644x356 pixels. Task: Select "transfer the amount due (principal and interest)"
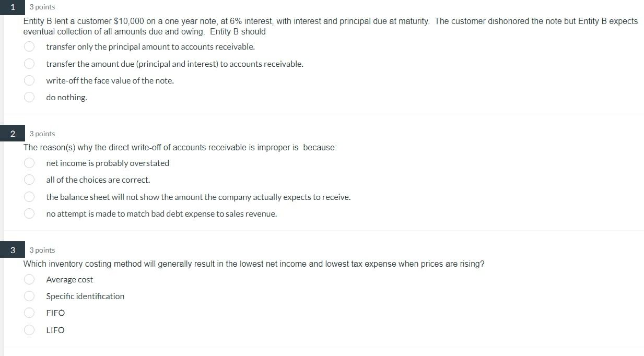29,63
